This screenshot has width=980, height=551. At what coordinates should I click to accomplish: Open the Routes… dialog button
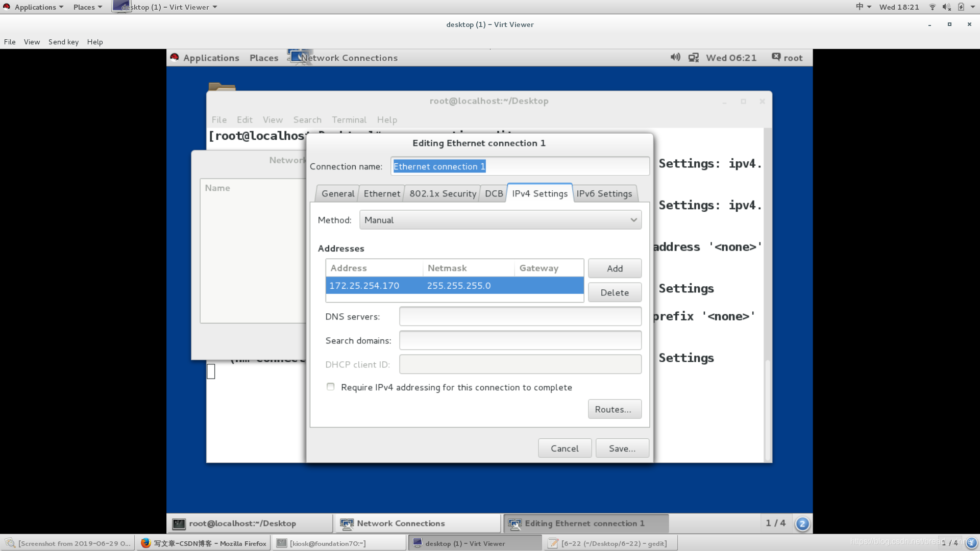point(615,409)
